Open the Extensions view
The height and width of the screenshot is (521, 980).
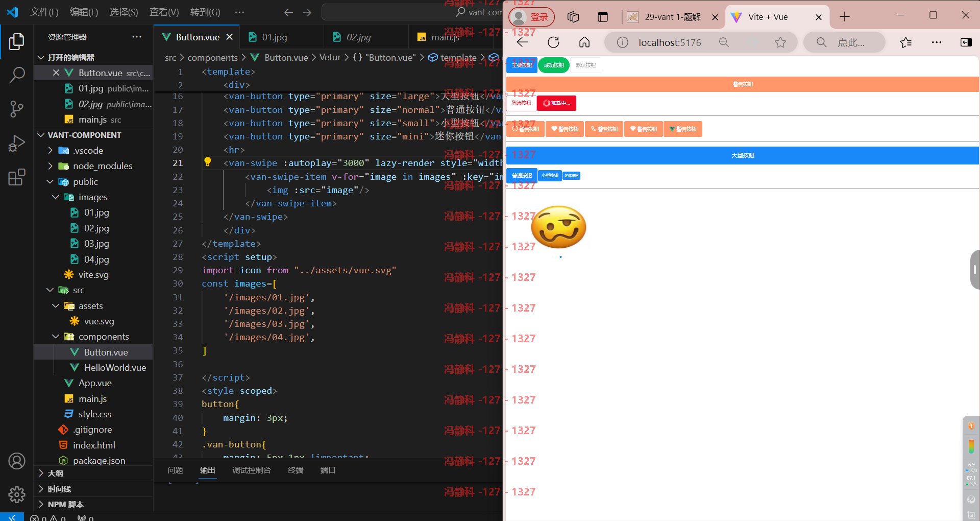(16, 177)
